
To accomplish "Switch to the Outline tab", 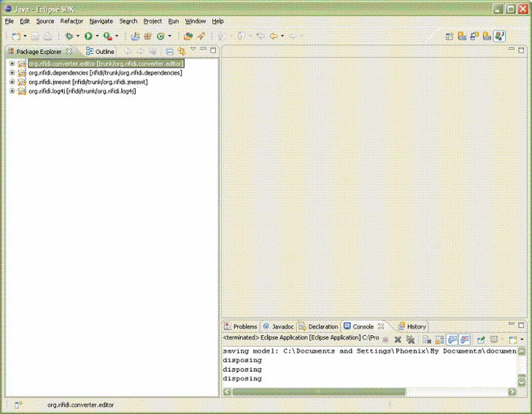I will pos(100,52).
